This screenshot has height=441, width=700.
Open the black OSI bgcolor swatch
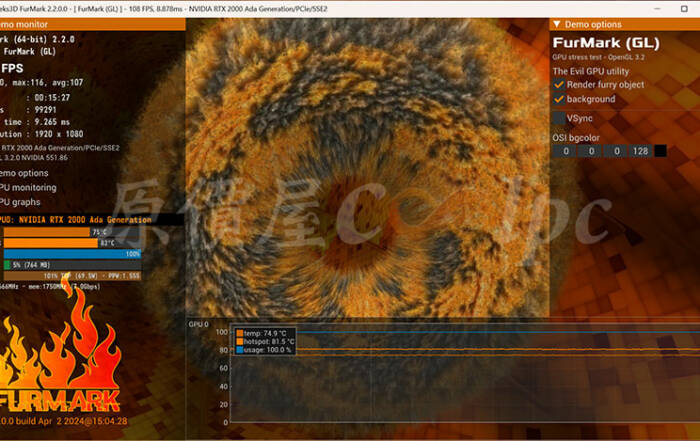click(660, 151)
